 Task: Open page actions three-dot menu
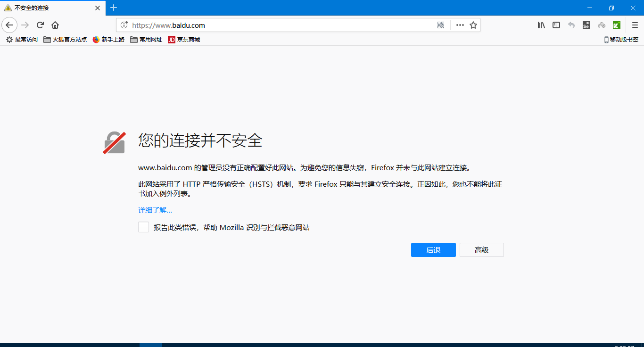point(460,25)
